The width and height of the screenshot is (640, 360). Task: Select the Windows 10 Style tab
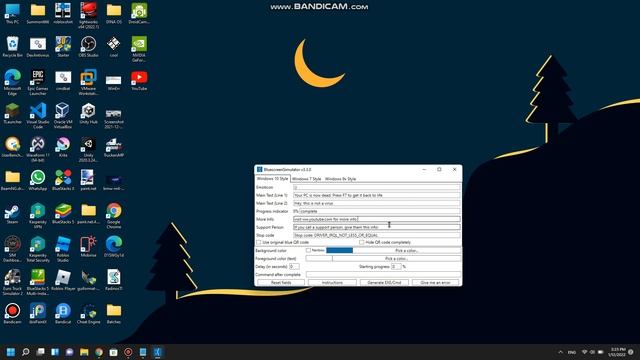click(272, 179)
